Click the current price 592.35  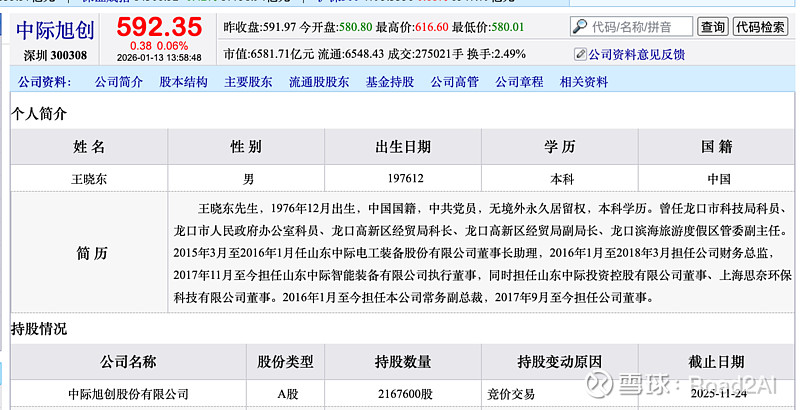159,27
